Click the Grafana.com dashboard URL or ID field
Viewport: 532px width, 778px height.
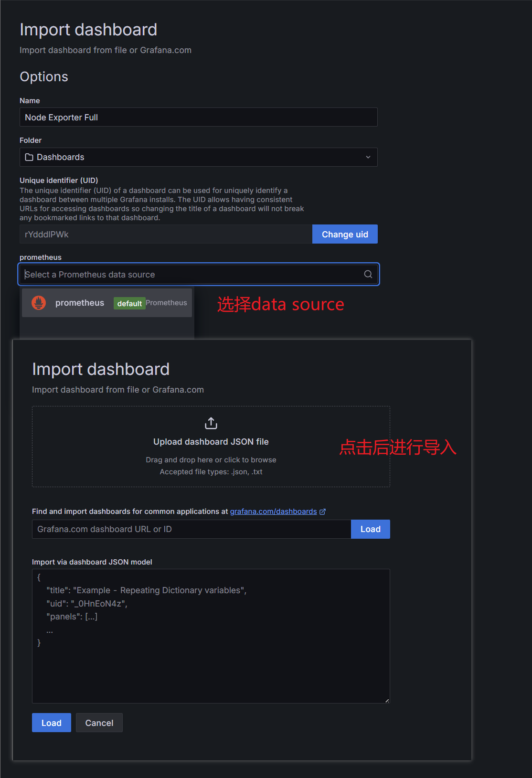click(192, 529)
